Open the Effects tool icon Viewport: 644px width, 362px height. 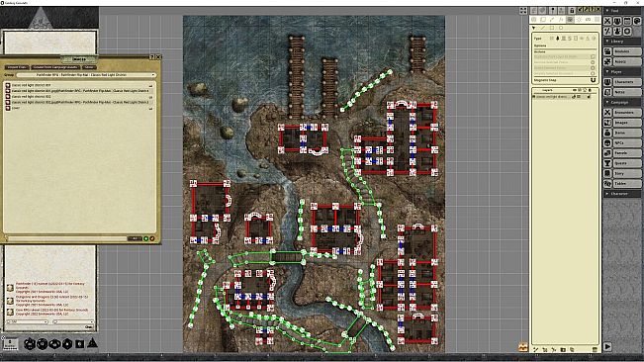click(617, 32)
